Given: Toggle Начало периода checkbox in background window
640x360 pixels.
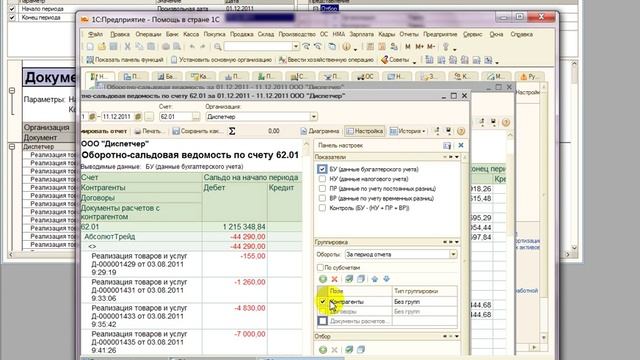Looking at the screenshot, I should [12, 9].
